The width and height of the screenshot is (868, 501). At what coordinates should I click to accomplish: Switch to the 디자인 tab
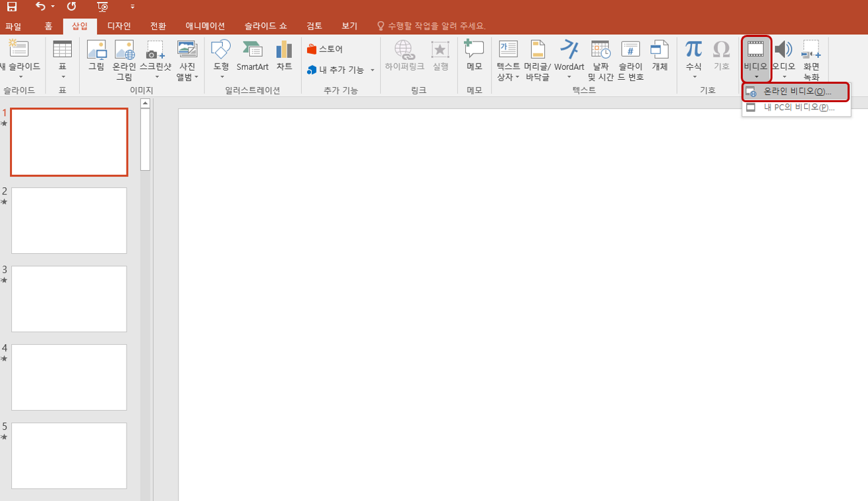point(119,26)
